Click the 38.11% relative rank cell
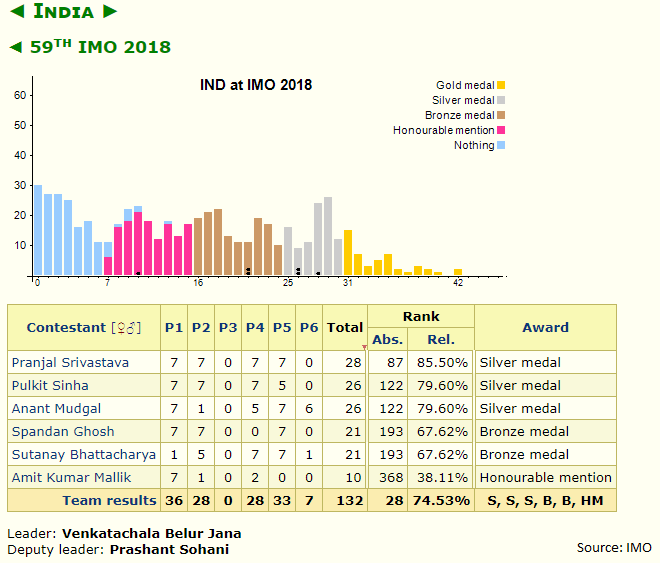The height and width of the screenshot is (563, 660). point(442,478)
